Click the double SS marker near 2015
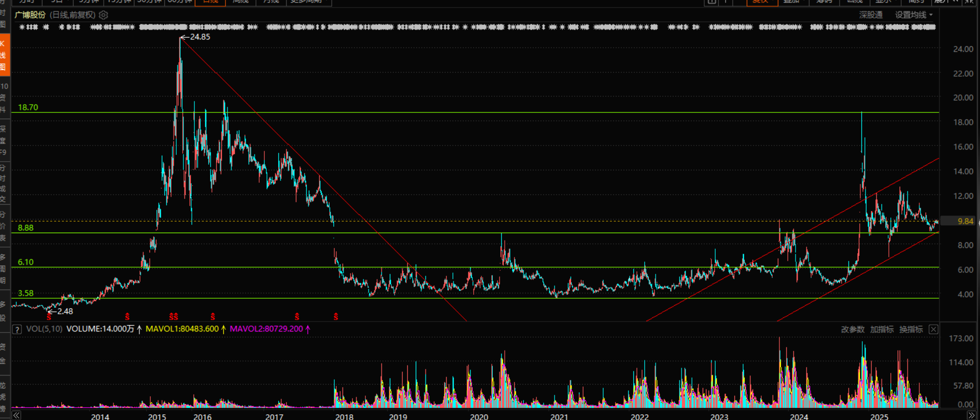 coord(174,316)
